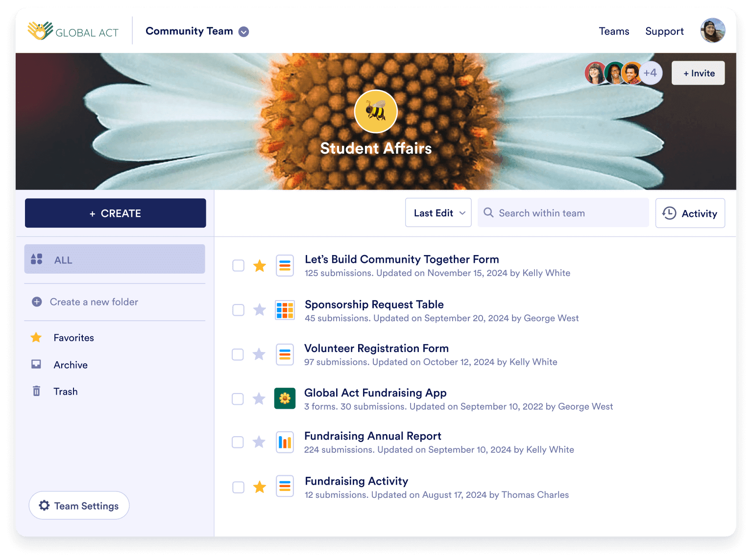Click the Archive tray icon in sidebar
The image size is (752, 560).
point(36,364)
